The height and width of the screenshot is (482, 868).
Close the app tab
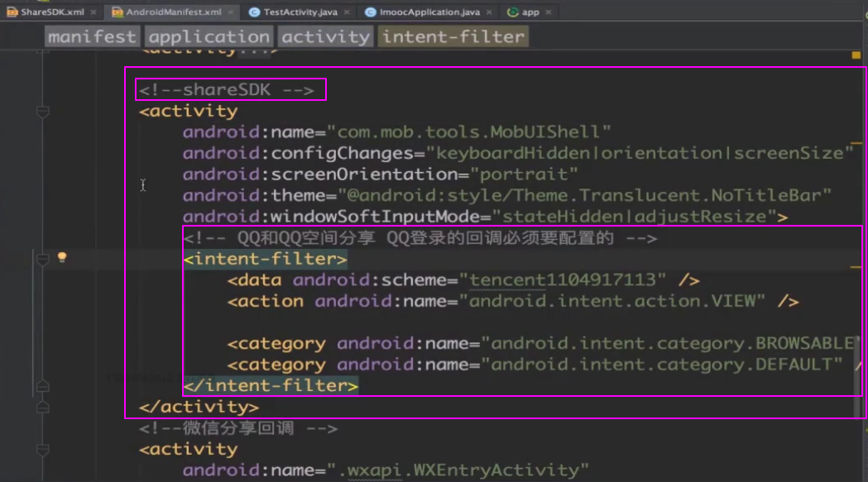(x=549, y=12)
